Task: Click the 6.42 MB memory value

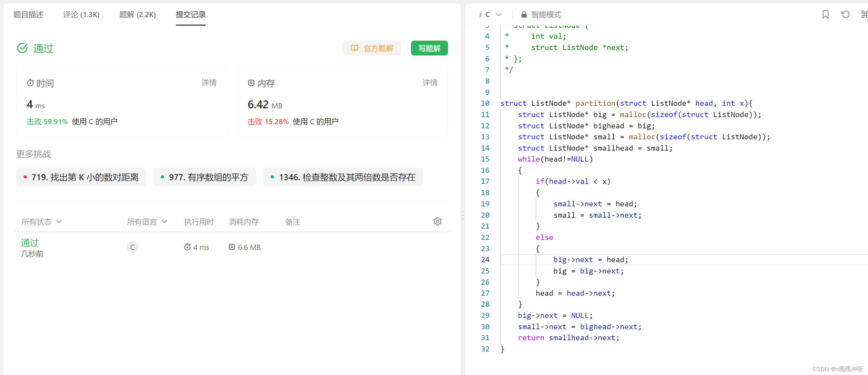Action: [x=265, y=104]
